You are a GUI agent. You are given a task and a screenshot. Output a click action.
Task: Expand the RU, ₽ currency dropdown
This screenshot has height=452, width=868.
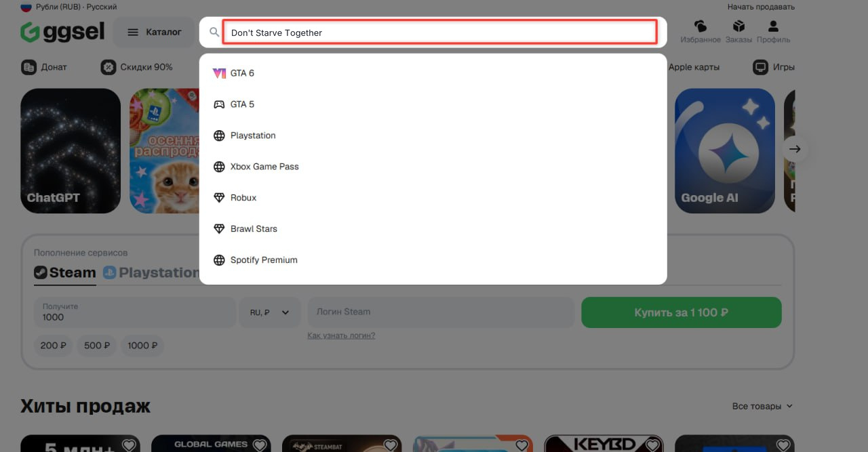coord(270,312)
